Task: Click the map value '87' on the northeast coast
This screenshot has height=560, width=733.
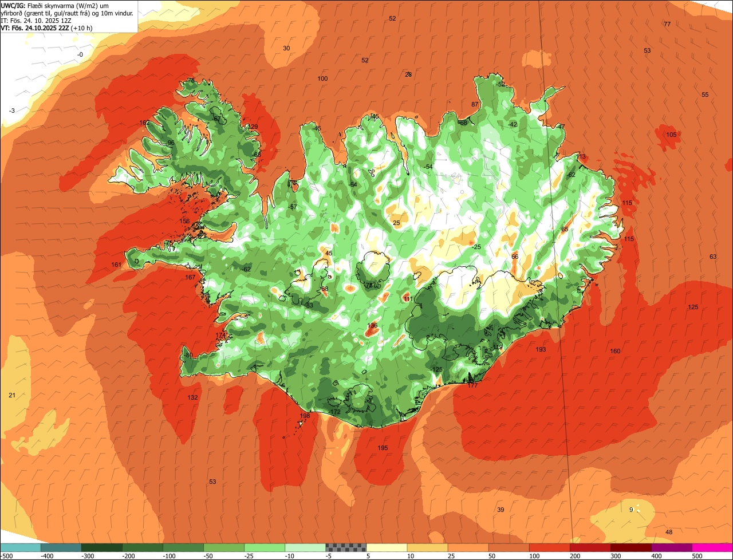Action: (x=475, y=104)
